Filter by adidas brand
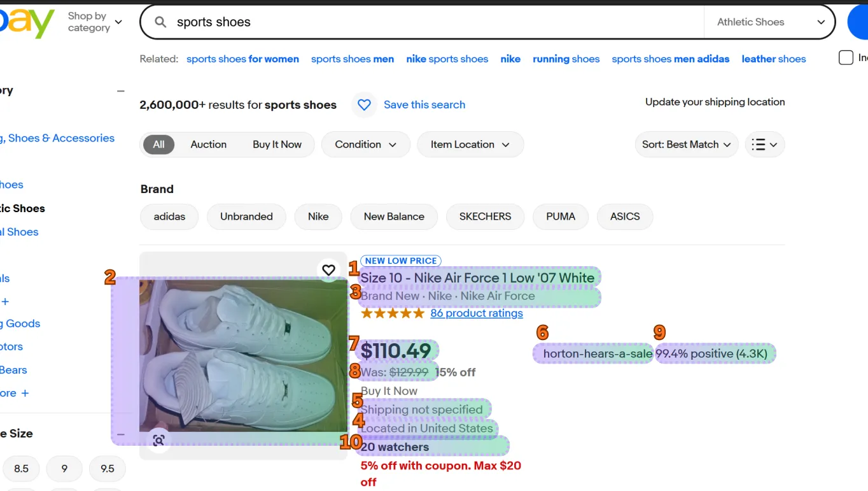 169,217
